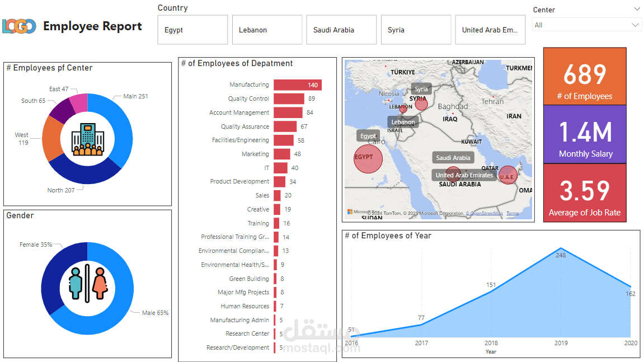Click the Quality Assurance bar

(285, 126)
